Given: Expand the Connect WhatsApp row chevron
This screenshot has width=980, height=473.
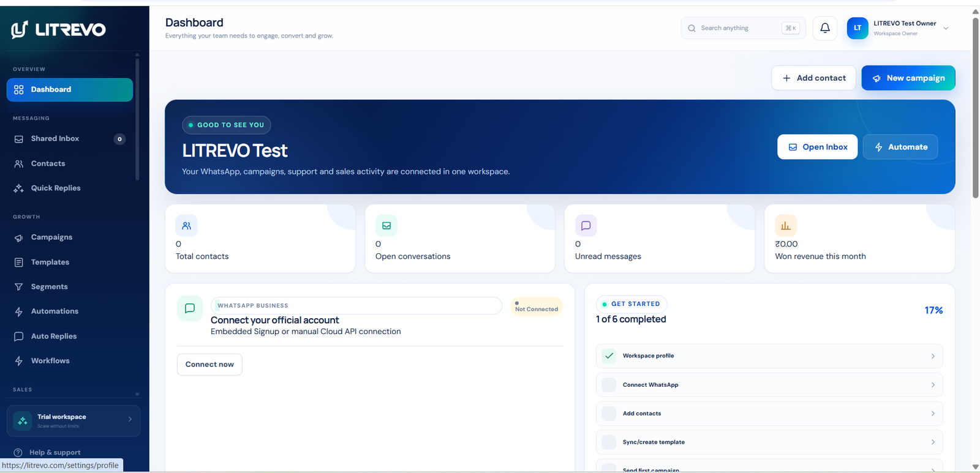Looking at the screenshot, I should [933, 385].
